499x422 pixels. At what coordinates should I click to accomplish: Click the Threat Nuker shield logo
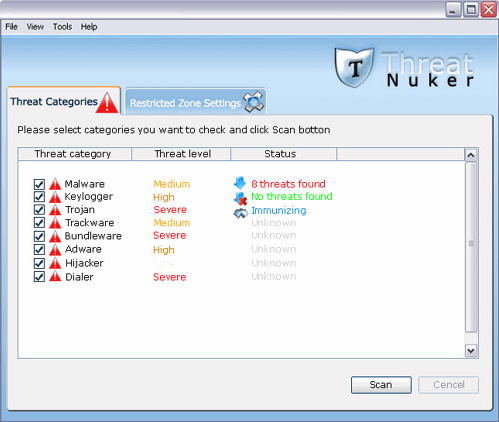point(354,67)
